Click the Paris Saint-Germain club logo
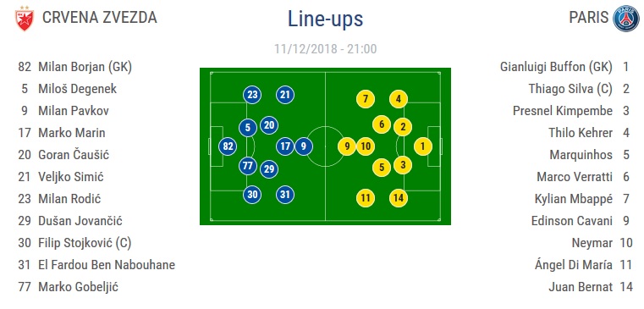The height and width of the screenshot is (309, 644). pos(626,19)
